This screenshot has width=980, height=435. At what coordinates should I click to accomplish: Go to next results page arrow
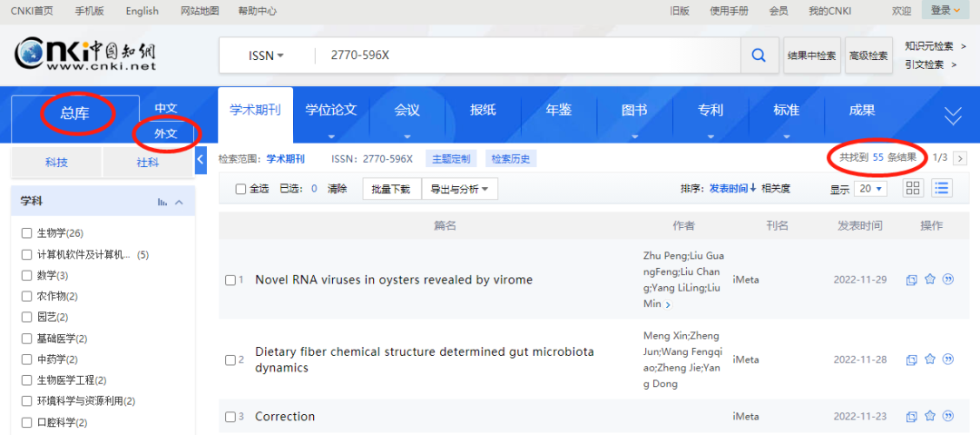[960, 158]
